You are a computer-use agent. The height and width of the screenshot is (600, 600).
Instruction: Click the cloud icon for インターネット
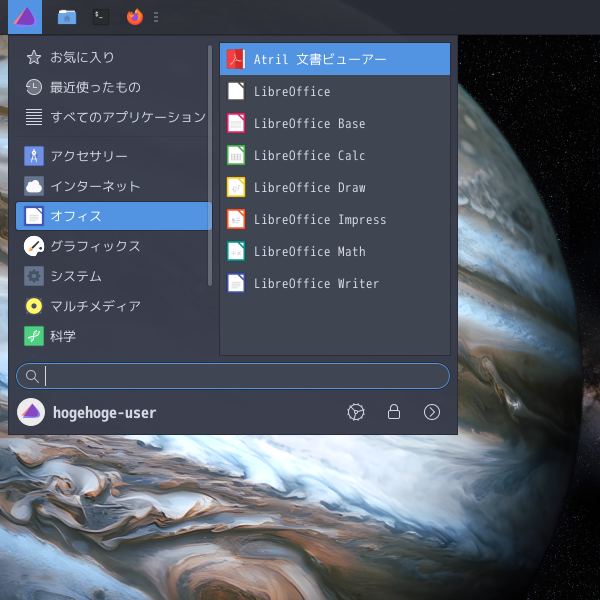(x=34, y=186)
